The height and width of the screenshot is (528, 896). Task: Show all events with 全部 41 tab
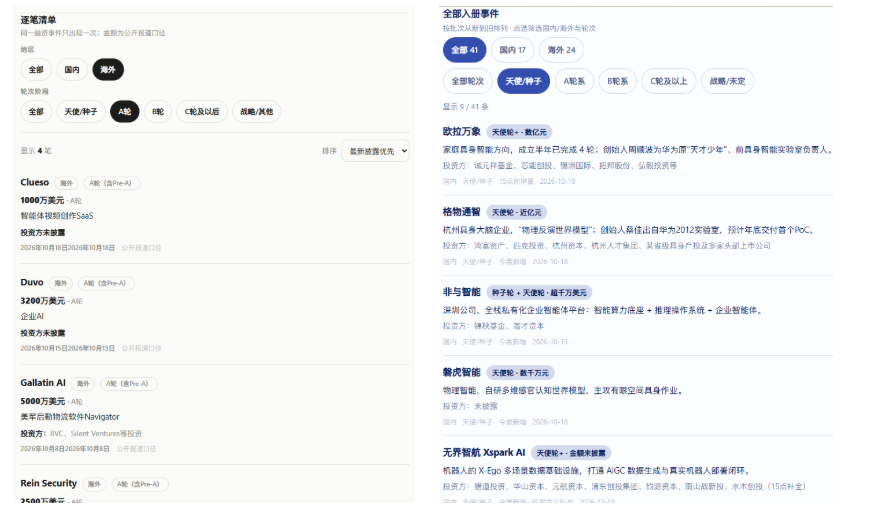[x=465, y=50]
